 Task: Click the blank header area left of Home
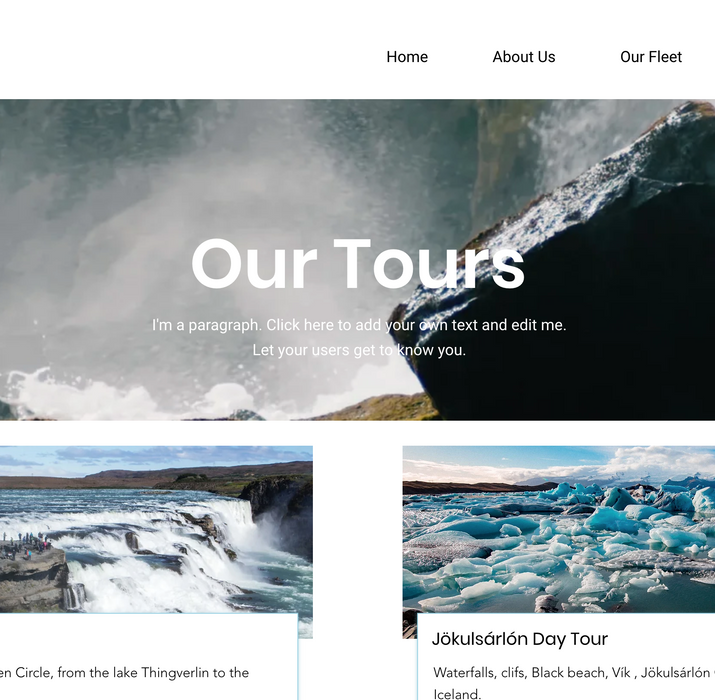pos(182,50)
